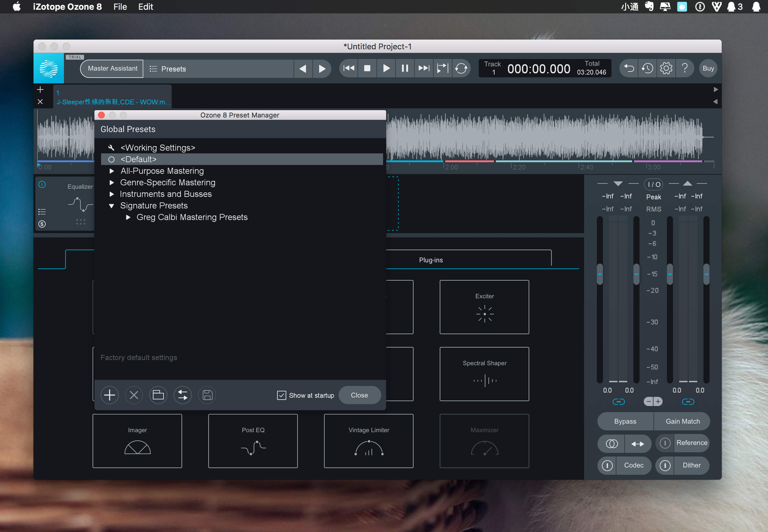Open the Edit menu
The image size is (768, 532).
click(146, 7)
